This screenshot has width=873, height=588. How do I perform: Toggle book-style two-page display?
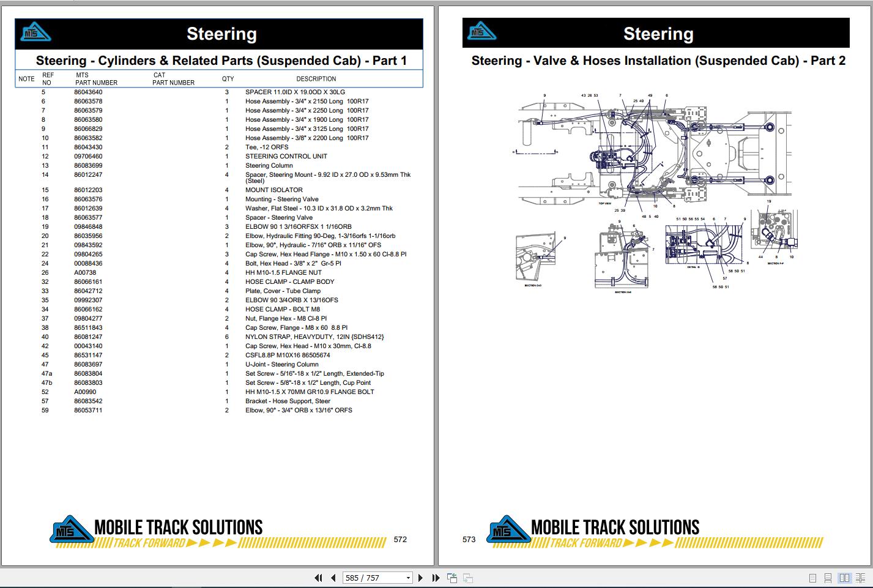pyautogui.click(x=844, y=577)
